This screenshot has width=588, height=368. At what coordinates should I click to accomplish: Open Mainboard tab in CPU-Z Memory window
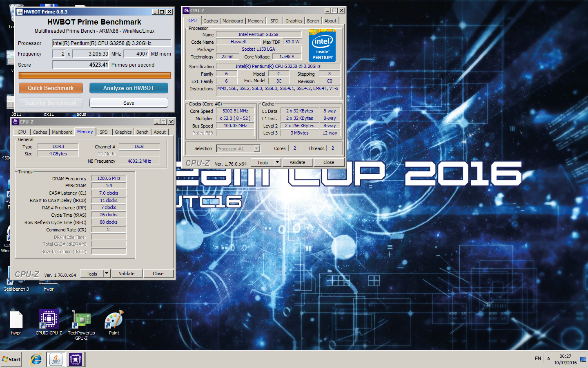[x=62, y=132]
